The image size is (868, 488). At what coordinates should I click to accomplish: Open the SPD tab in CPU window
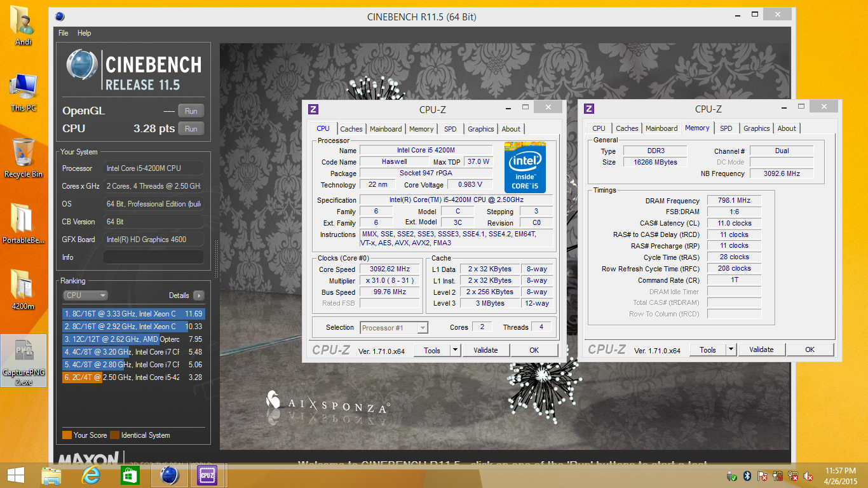click(x=451, y=129)
